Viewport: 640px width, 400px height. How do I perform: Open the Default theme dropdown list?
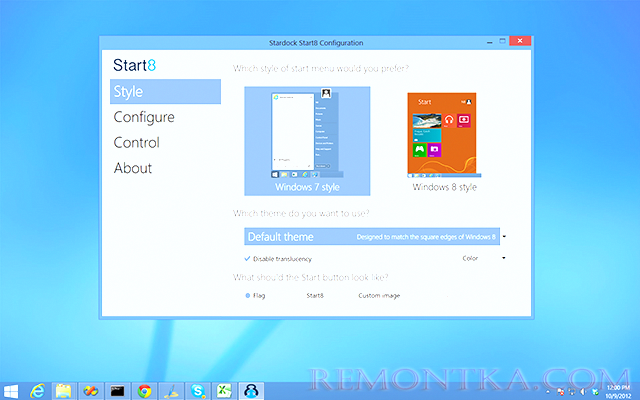coord(372,237)
